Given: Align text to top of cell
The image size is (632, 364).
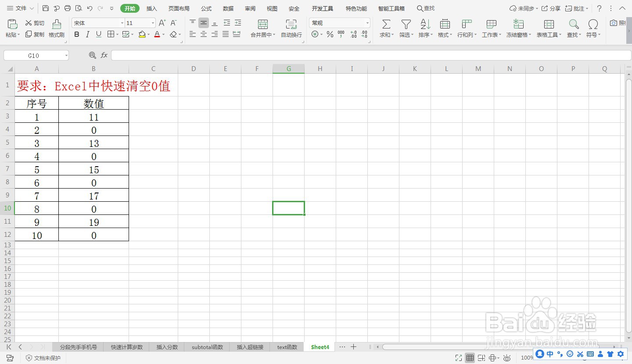Looking at the screenshot, I should click(193, 23).
